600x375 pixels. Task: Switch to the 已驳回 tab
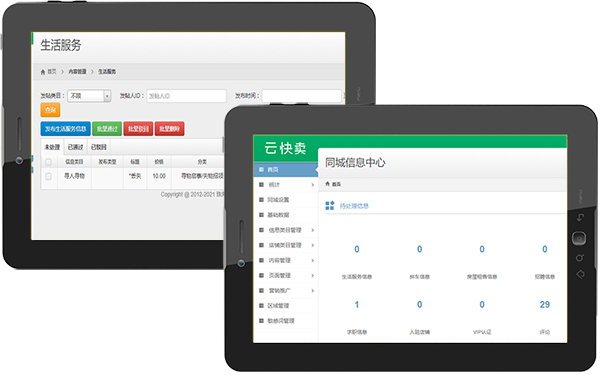[98, 147]
